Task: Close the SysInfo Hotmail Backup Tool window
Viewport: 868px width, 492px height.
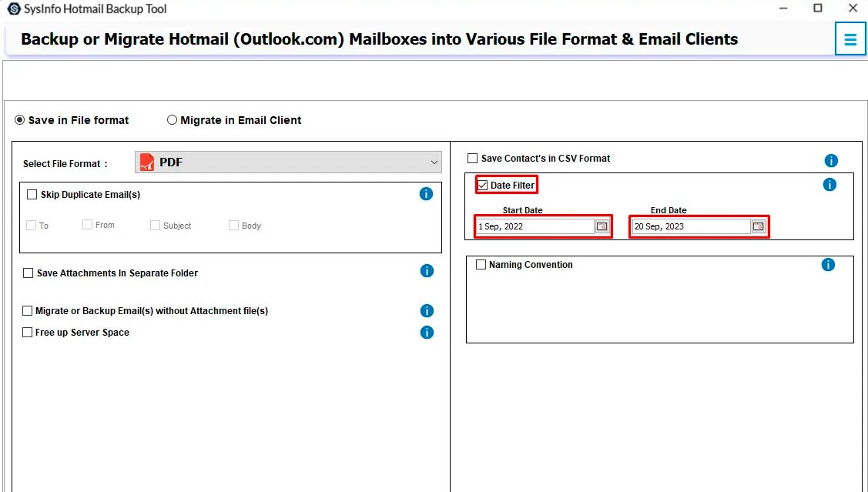Action: pos(853,8)
